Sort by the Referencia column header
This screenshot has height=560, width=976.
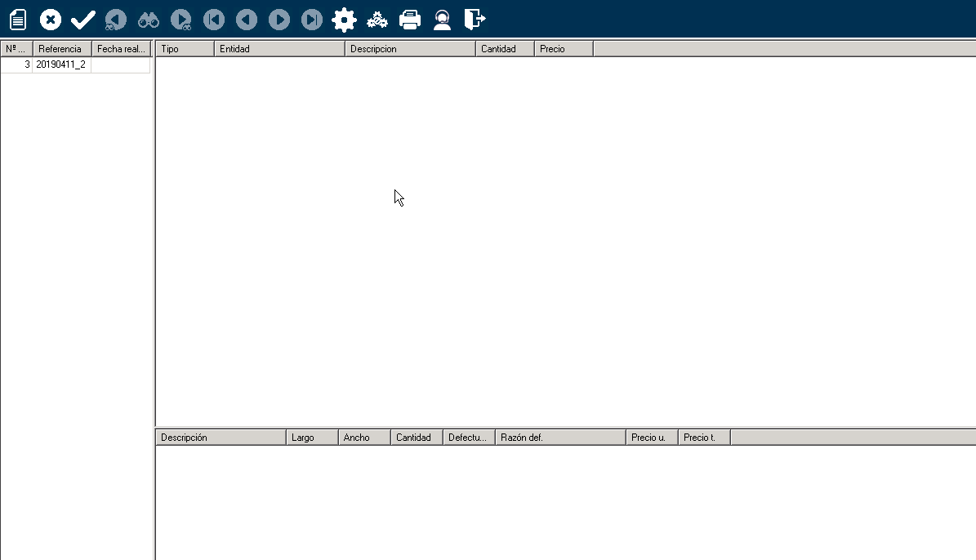(61, 49)
